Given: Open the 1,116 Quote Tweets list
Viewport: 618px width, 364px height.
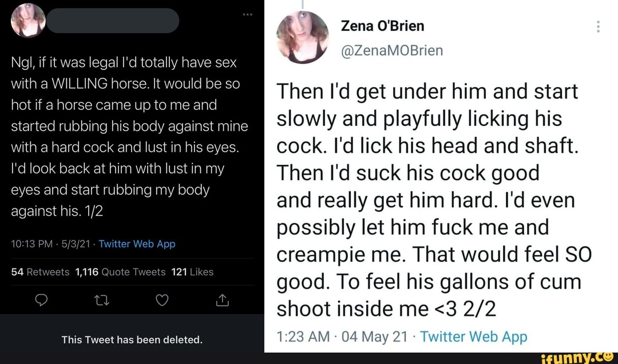Looking at the screenshot, I should pos(120,272).
